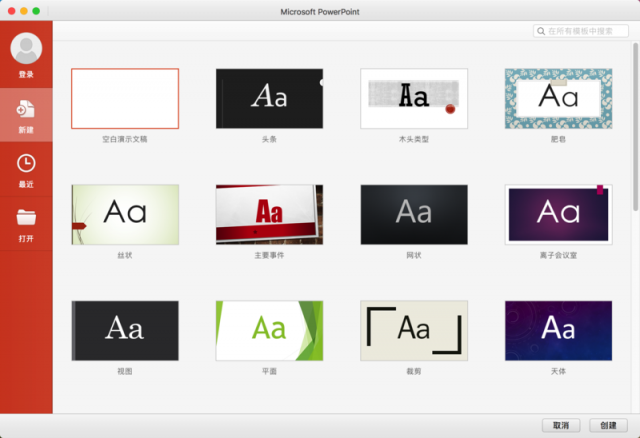
Task: Select the 视图 template thumbnail
Action: pyautogui.click(x=125, y=331)
